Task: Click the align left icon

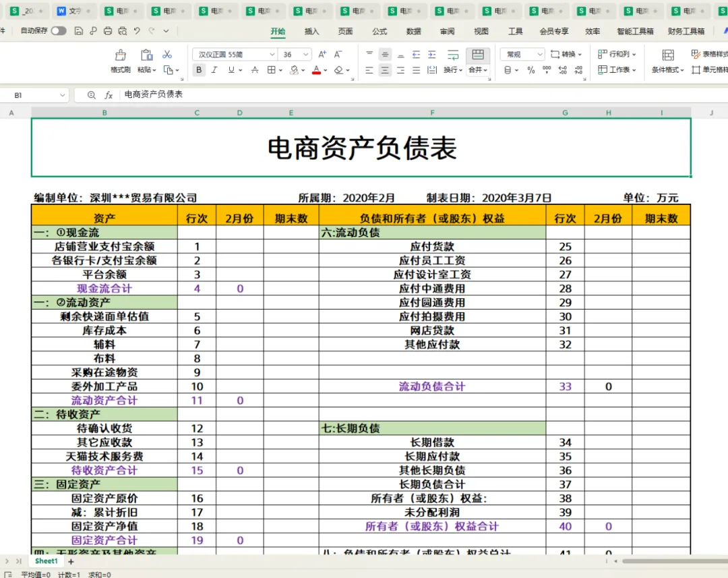Action: [369, 70]
